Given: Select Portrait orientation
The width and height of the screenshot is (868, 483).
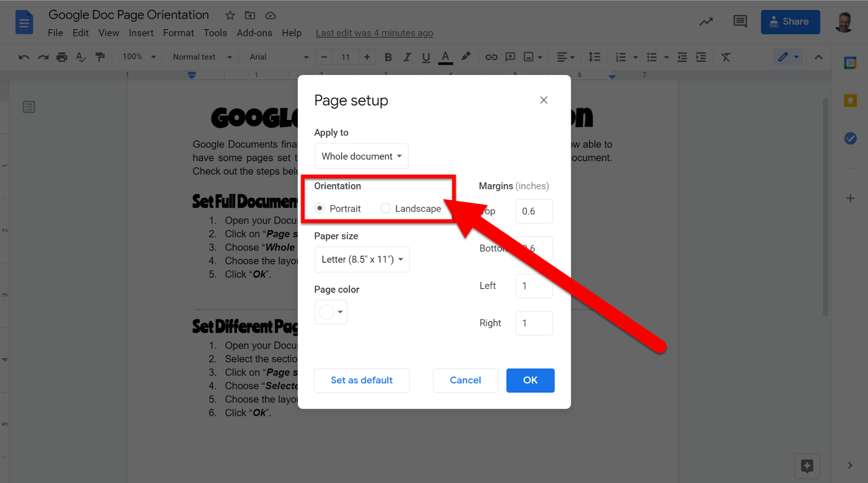Looking at the screenshot, I should click(x=320, y=208).
